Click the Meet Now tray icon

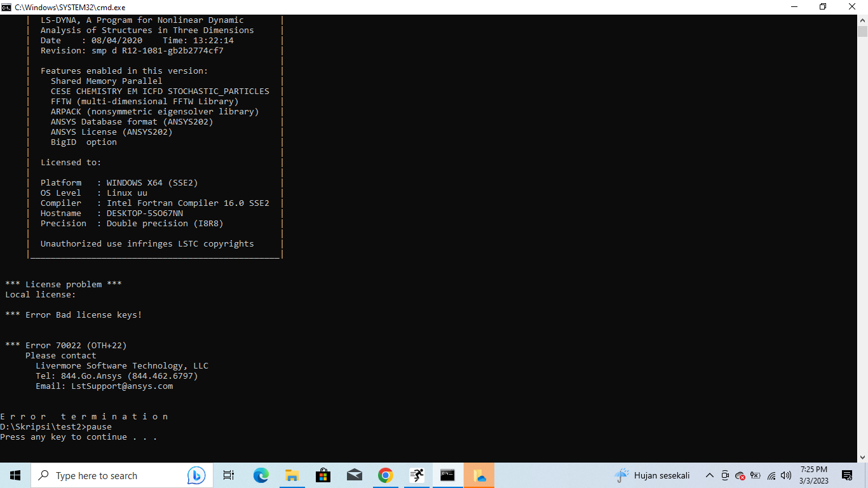click(x=725, y=475)
